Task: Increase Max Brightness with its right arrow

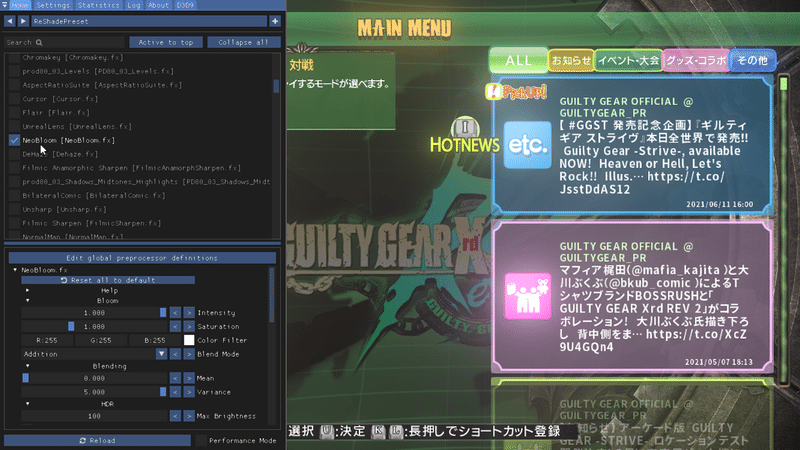Action: [189, 416]
